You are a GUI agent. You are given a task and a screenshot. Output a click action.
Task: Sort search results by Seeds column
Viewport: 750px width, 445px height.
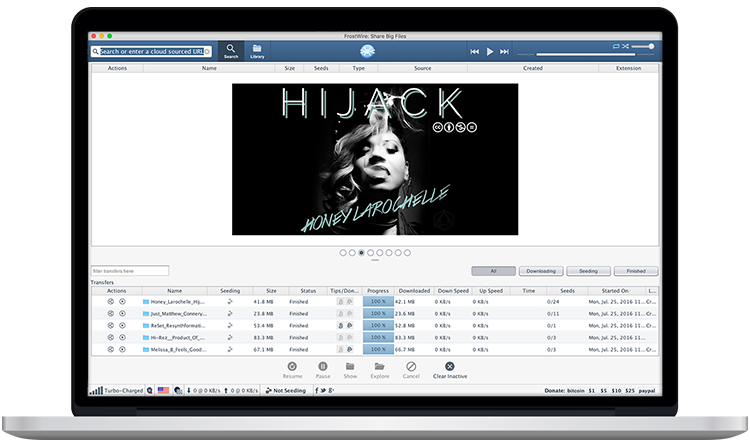click(321, 68)
